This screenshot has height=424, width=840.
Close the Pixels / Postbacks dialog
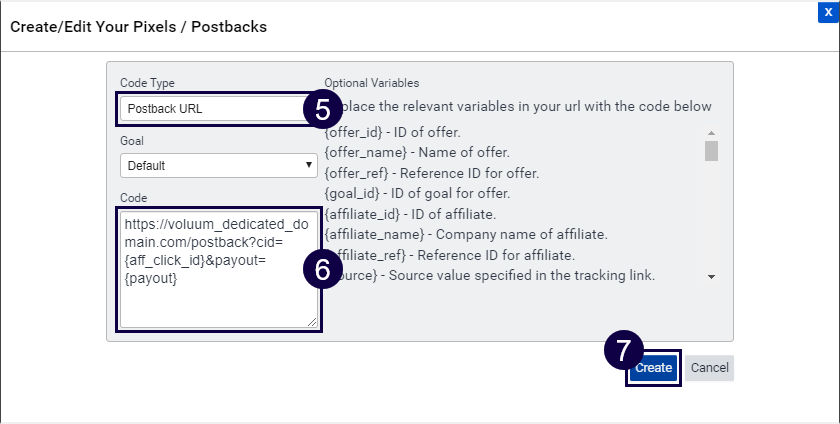coord(829,10)
